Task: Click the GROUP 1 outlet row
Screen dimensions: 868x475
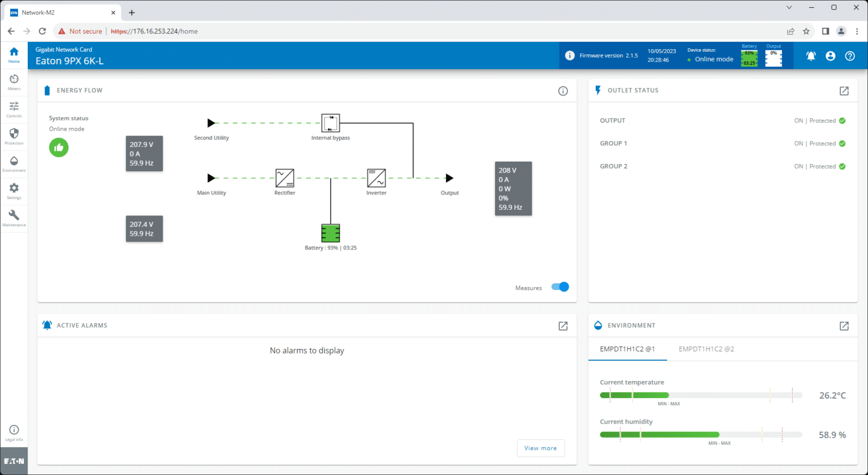Action: pos(723,144)
